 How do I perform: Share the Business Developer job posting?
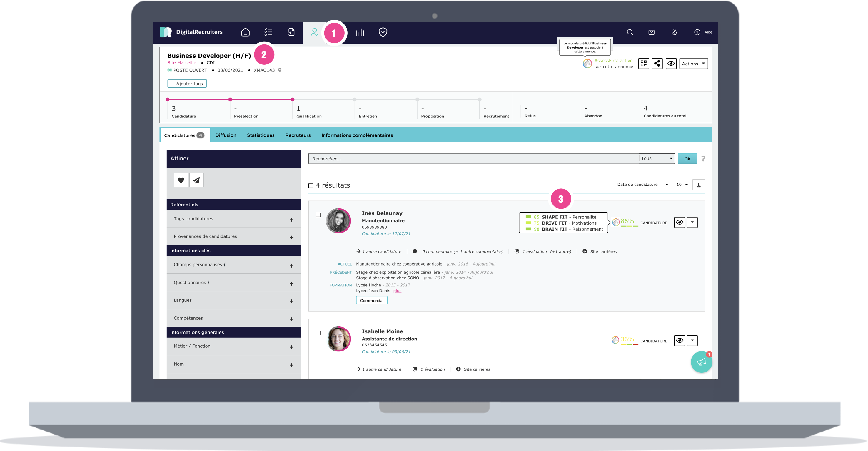(x=657, y=64)
